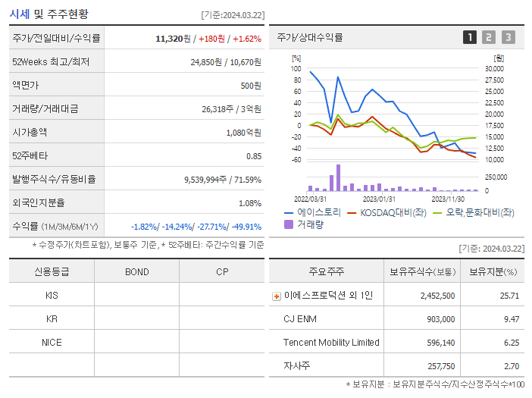Click the CP column header
This screenshot has height=398, width=532.
(222, 271)
